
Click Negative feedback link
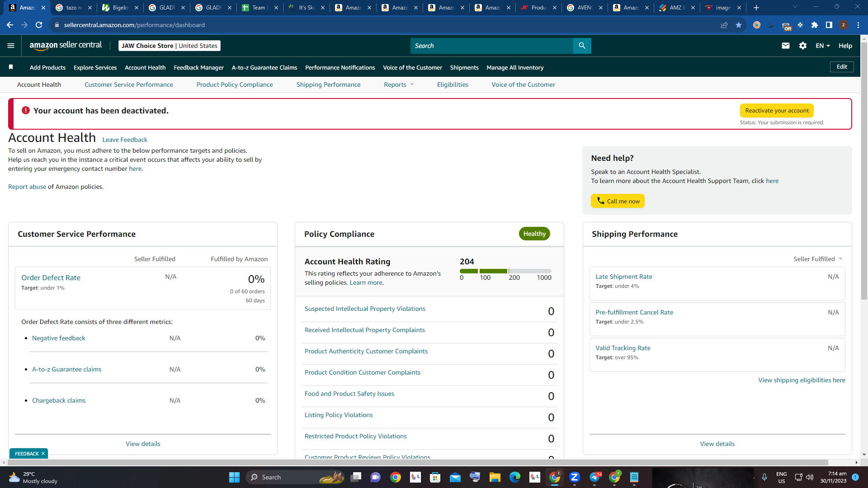pos(58,338)
